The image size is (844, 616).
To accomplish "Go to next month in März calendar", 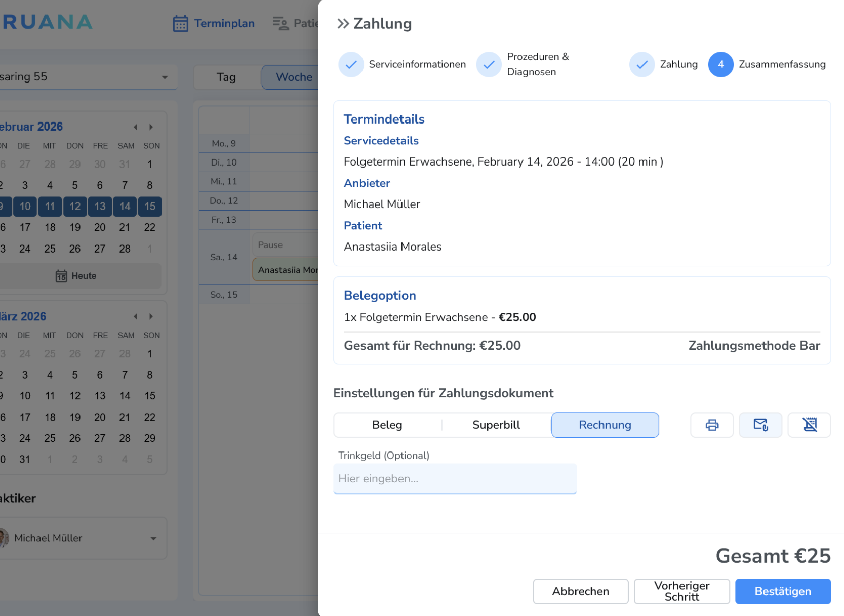I will [151, 316].
